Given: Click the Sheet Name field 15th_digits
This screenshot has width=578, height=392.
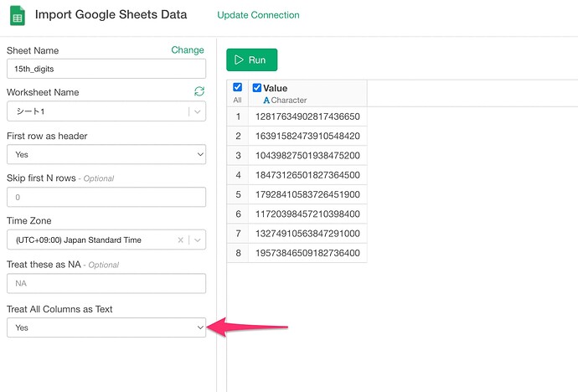Looking at the screenshot, I should [106, 69].
